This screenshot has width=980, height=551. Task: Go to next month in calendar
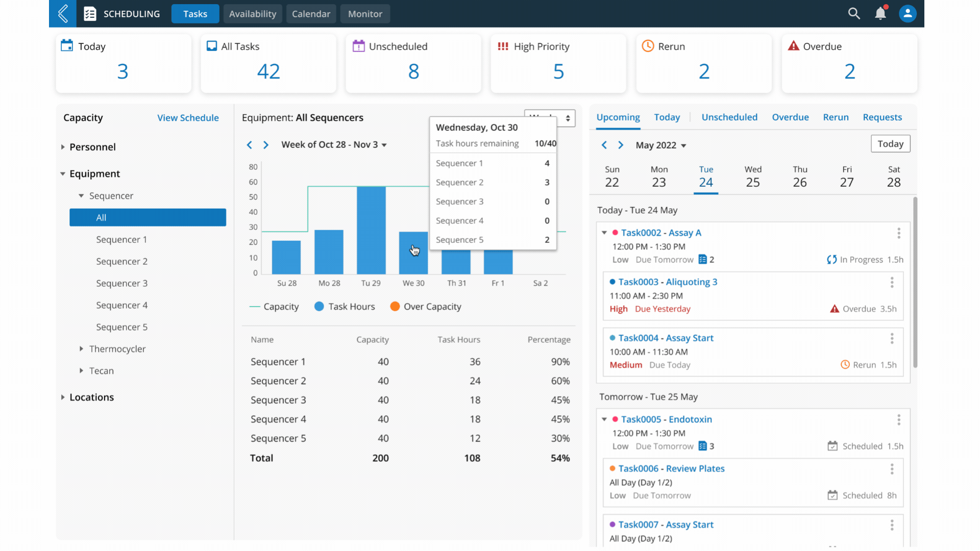point(621,145)
